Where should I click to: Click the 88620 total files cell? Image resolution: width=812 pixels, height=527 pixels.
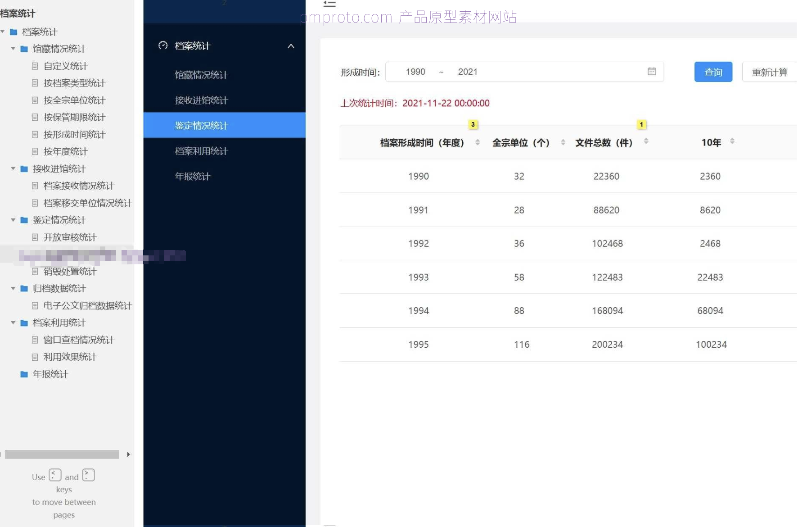606,210
